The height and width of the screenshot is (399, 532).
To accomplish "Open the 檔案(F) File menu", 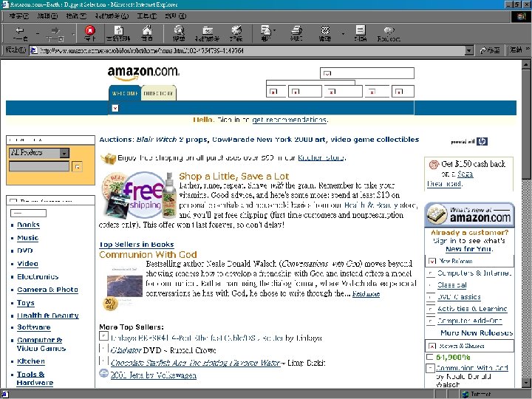I will click(18, 16).
